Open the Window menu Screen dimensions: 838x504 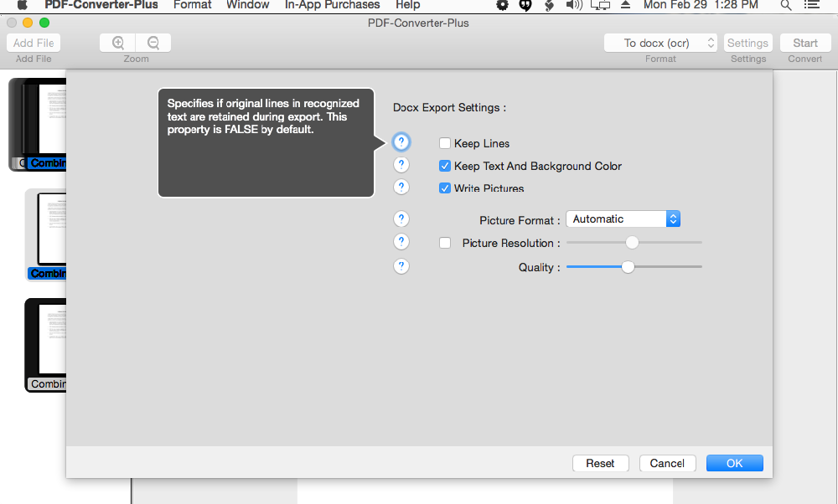[x=248, y=5]
